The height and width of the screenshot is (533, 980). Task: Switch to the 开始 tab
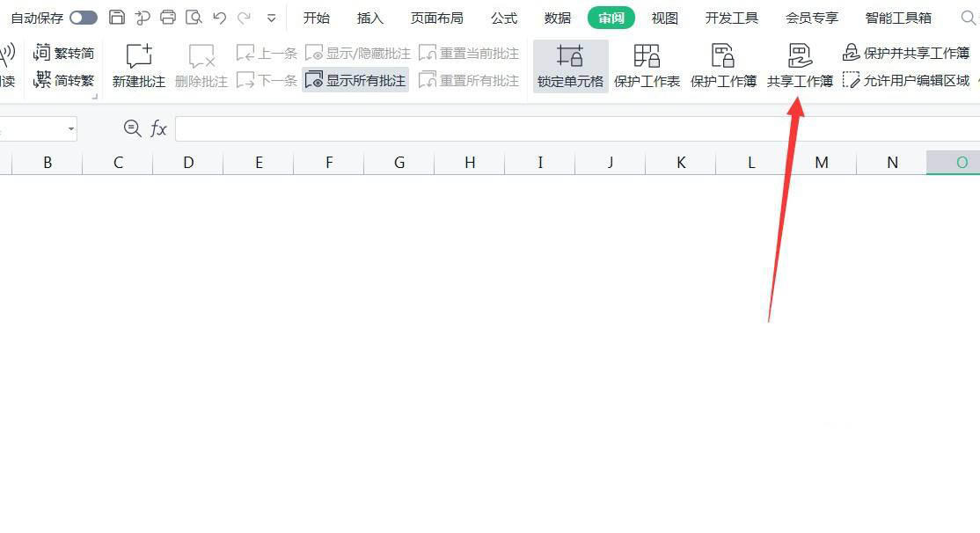tap(316, 18)
